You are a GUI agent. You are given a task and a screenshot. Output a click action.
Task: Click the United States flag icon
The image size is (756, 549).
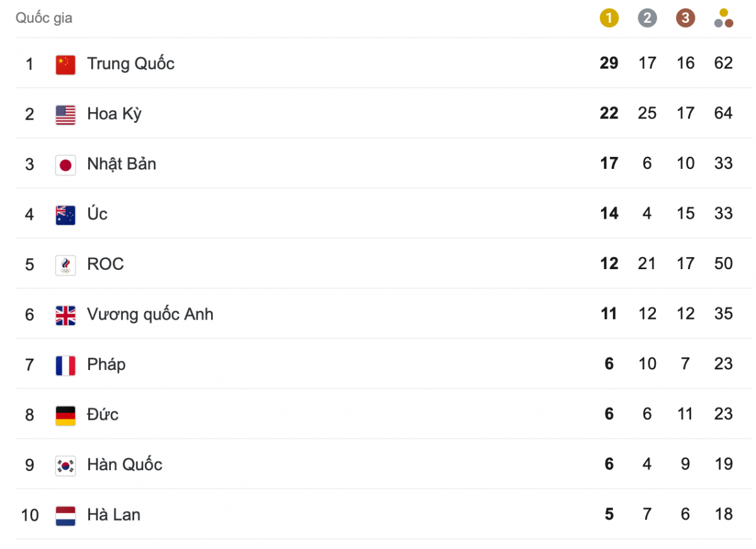tap(66, 114)
